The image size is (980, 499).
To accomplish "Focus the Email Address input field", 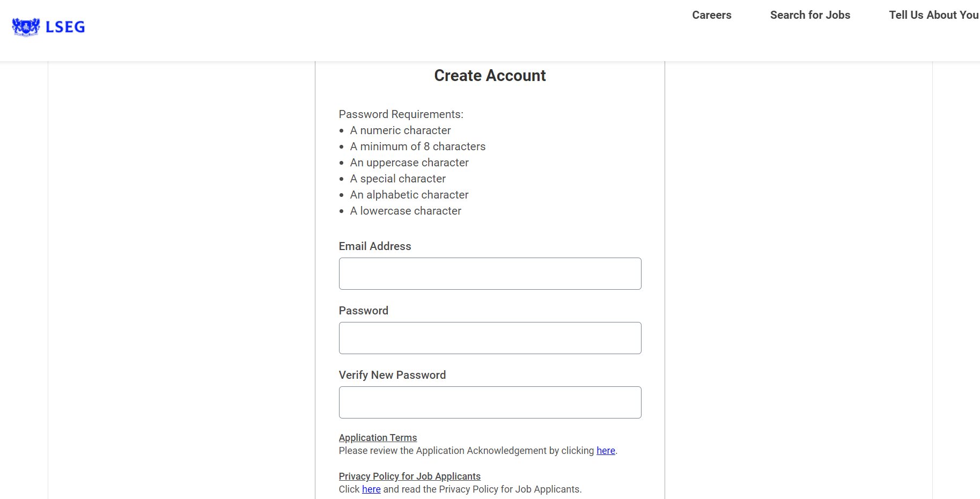I will (490, 274).
